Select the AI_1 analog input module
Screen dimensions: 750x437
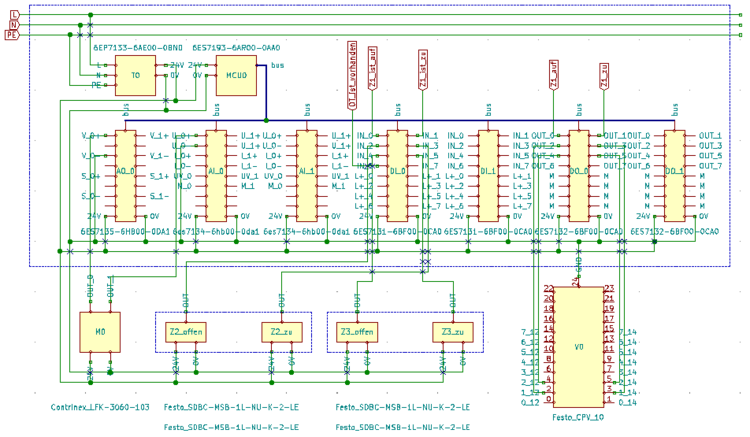point(305,174)
